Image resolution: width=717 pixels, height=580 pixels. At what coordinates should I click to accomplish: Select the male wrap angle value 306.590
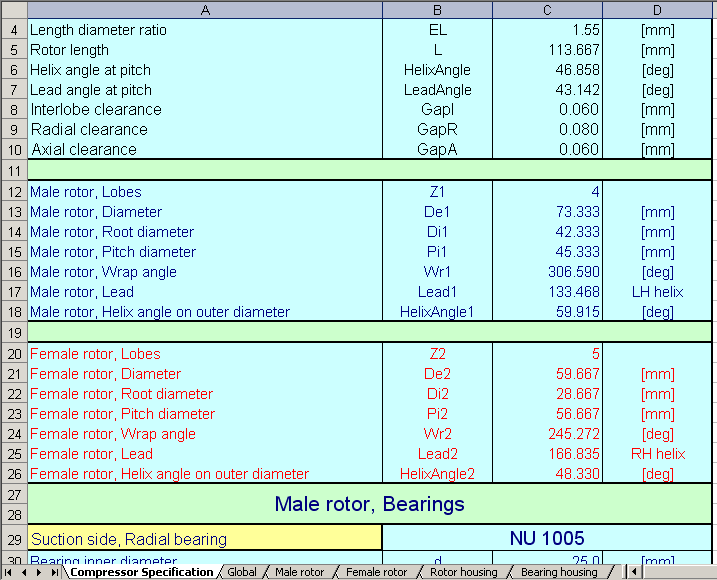[547, 272]
